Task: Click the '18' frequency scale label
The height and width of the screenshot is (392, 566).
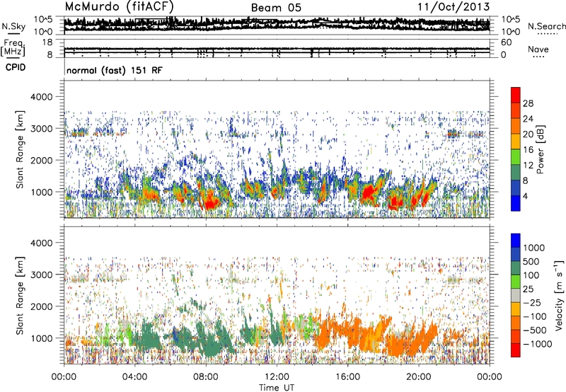Action: click(47, 42)
